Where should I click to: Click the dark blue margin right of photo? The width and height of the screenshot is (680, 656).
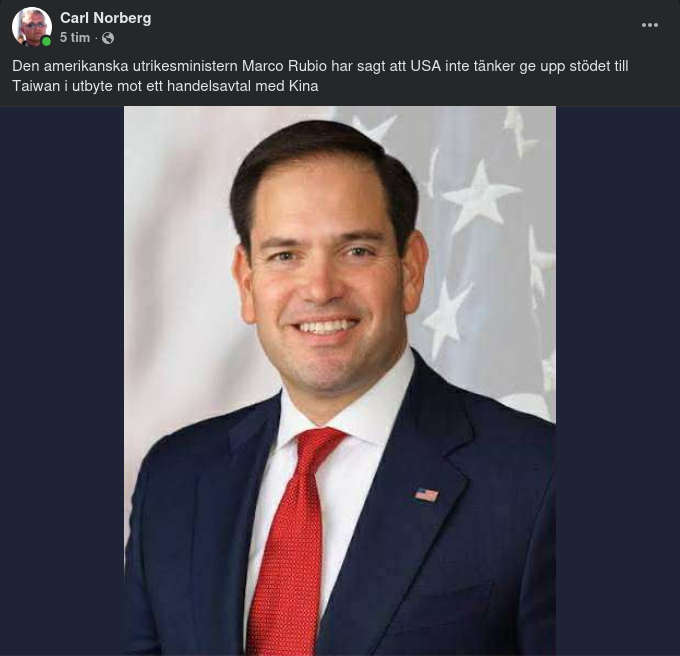[x=618, y=381]
